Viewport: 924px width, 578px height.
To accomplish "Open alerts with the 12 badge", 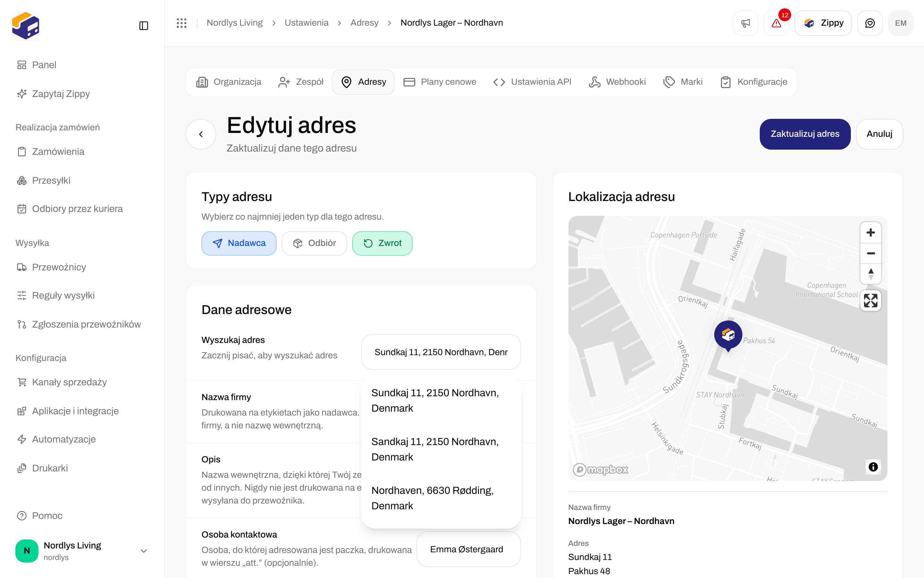I will click(776, 23).
